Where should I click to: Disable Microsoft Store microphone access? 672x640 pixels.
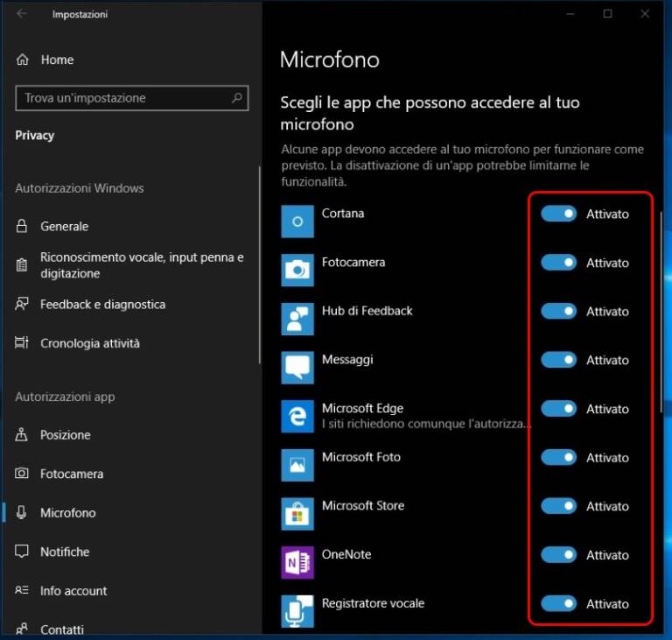click(x=558, y=506)
